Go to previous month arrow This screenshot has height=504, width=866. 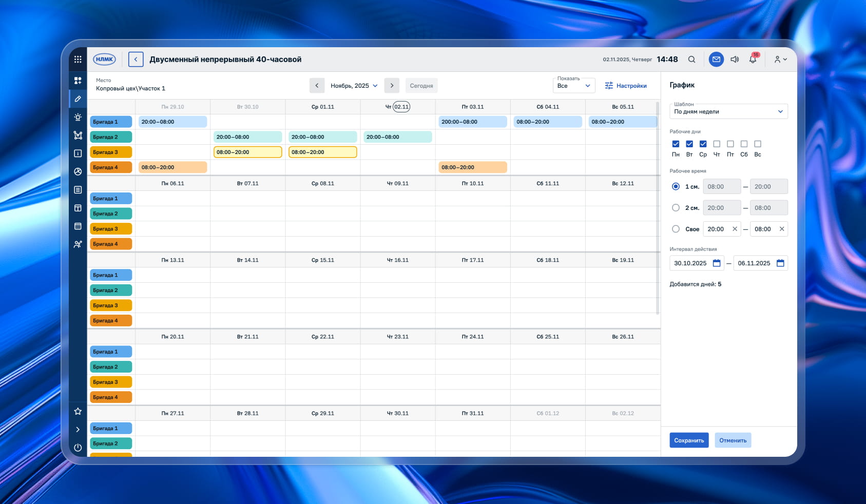click(317, 86)
